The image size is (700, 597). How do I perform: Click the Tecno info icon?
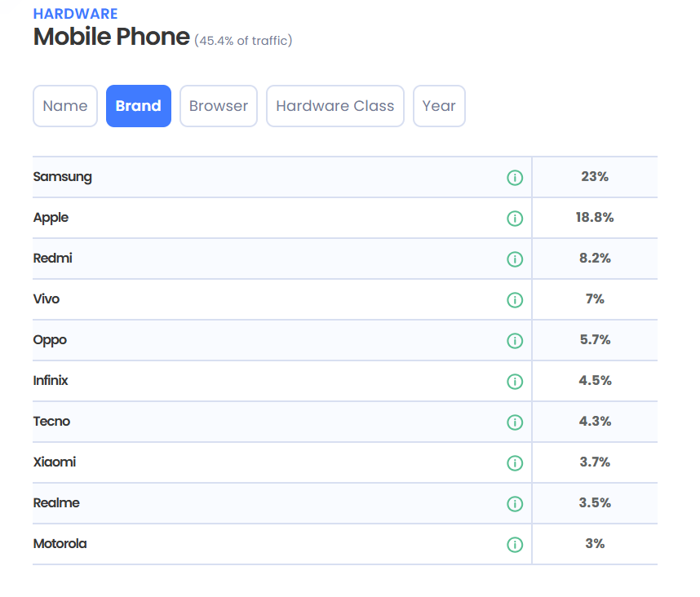coord(515,422)
